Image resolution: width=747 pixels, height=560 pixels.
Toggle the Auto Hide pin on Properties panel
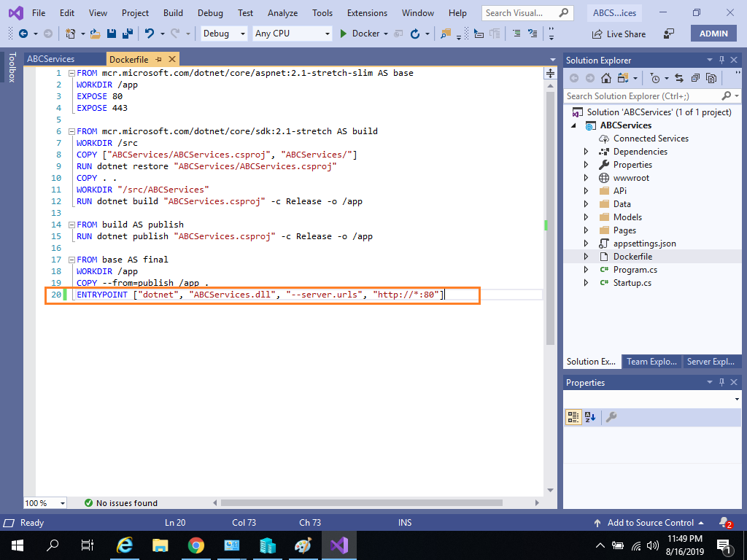(721, 382)
